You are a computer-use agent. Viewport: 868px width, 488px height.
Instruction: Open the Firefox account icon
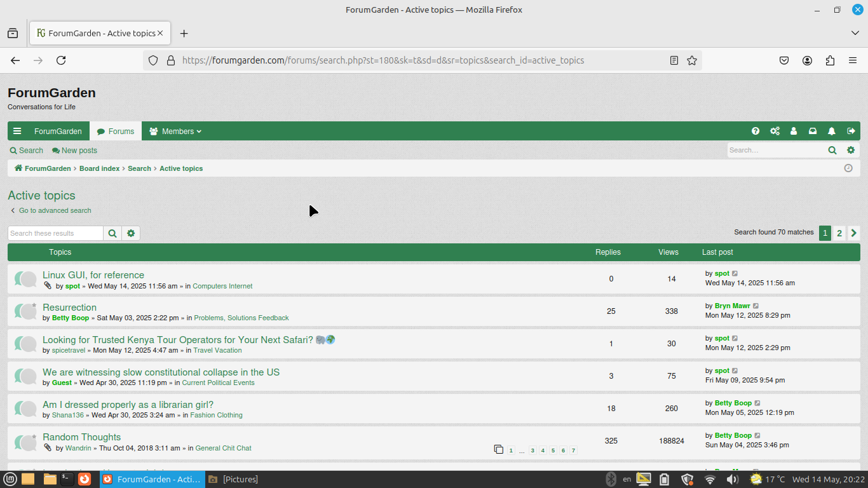click(807, 60)
